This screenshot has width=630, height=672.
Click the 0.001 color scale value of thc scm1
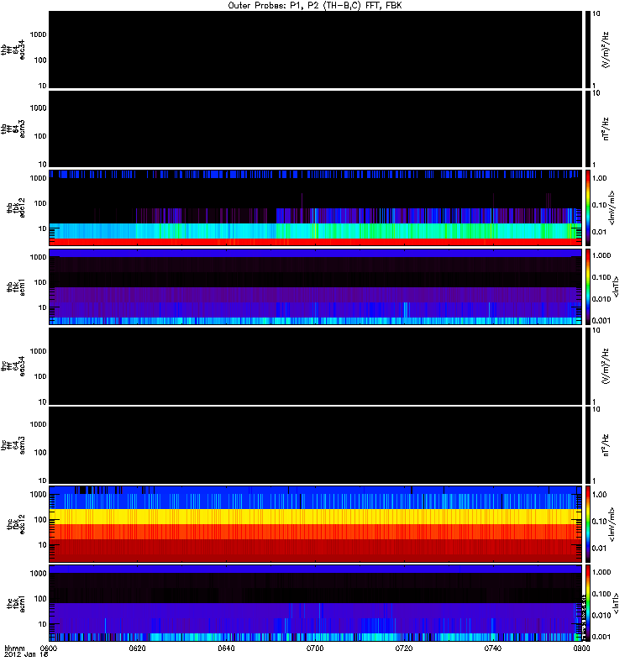click(x=601, y=637)
